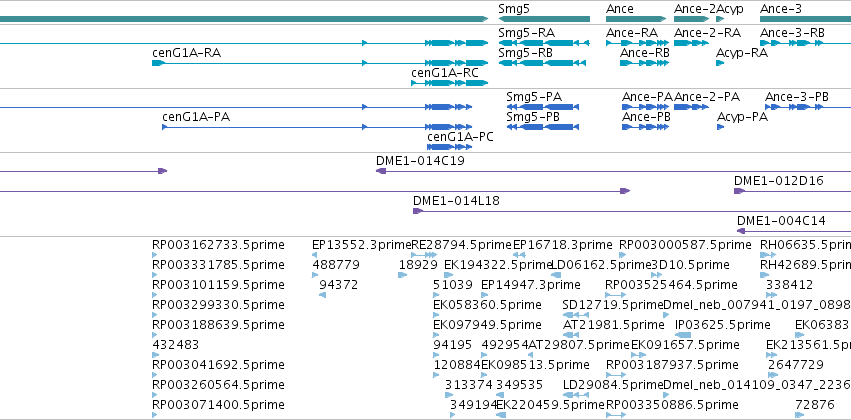
Task: Click the EP16718.3prime EST label
Action: tap(562, 245)
